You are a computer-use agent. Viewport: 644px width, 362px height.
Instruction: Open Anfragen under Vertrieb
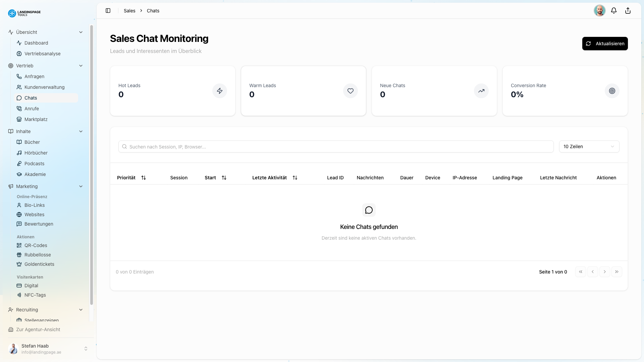point(34,76)
